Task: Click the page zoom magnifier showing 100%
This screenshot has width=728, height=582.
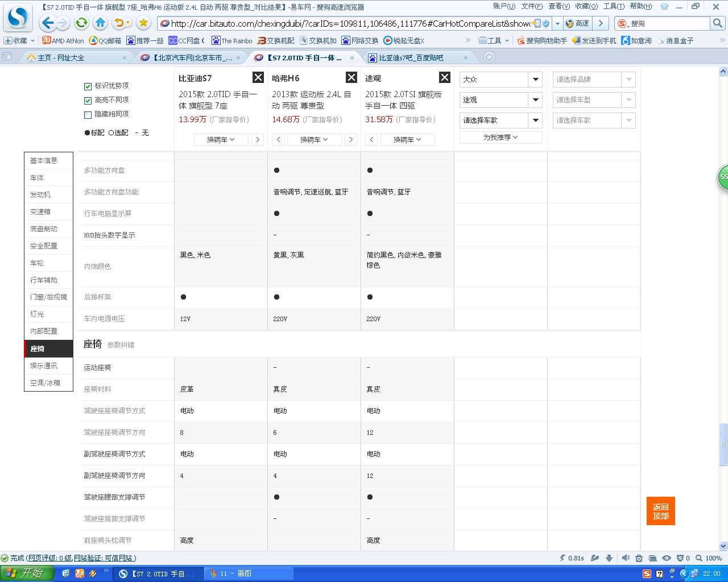Action: pyautogui.click(x=699, y=558)
